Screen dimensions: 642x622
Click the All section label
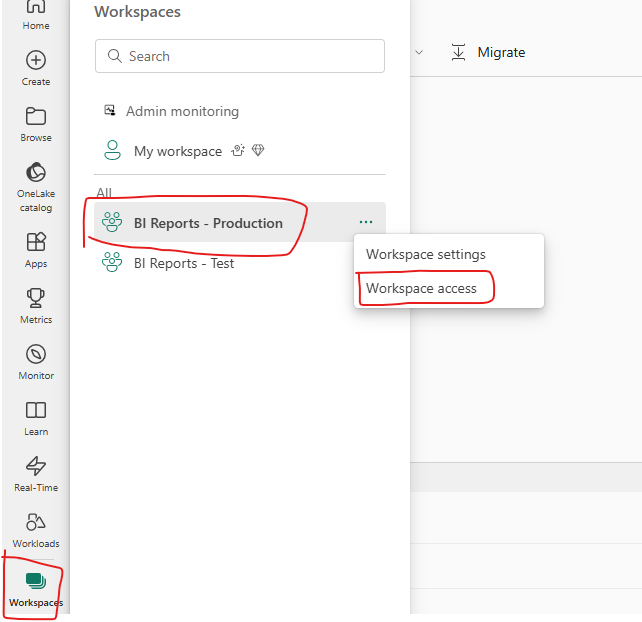104,193
